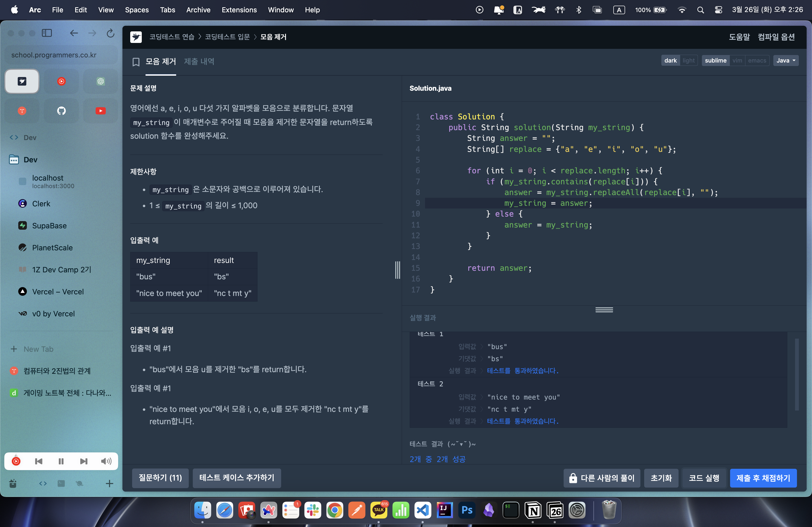Switch to the 제출 내역 tab
This screenshot has height=527, width=812.
pos(199,61)
